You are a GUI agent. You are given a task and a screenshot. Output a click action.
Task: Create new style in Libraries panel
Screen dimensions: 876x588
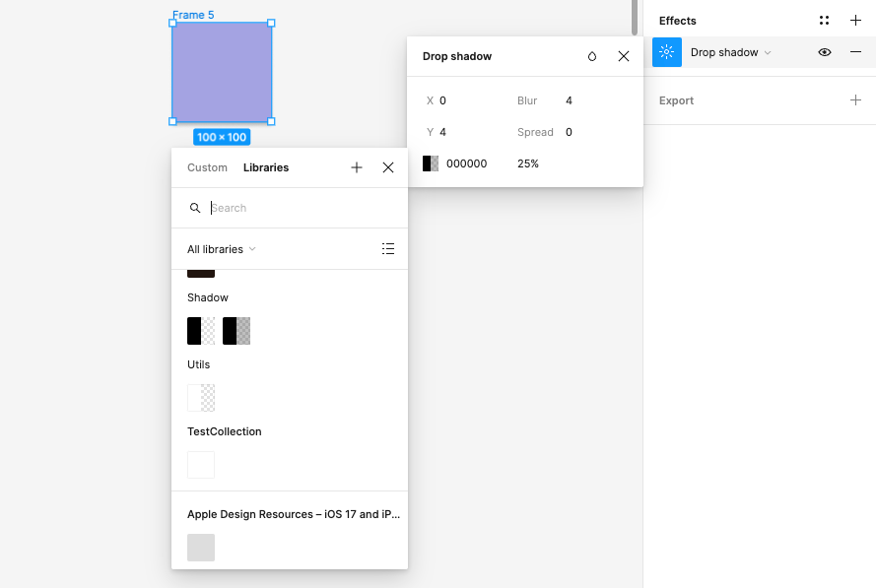pyautogui.click(x=357, y=167)
